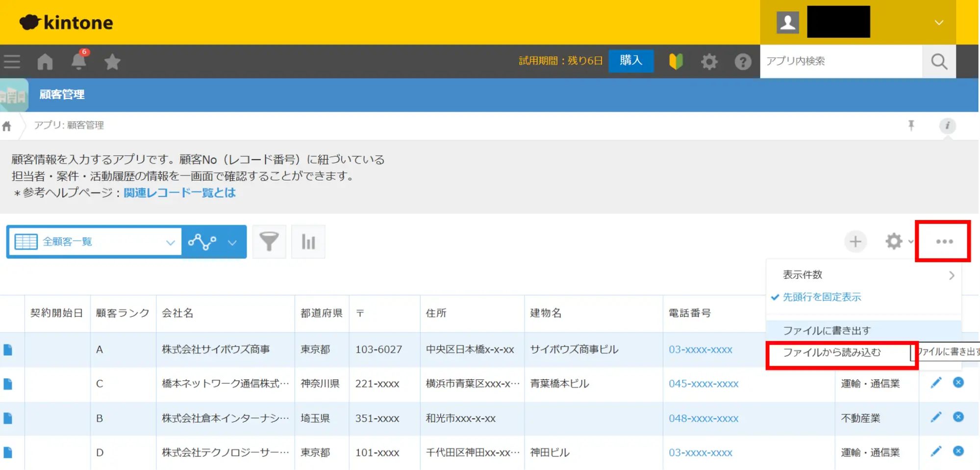Open the notifications bell icon
The image size is (980, 470).
pos(78,62)
